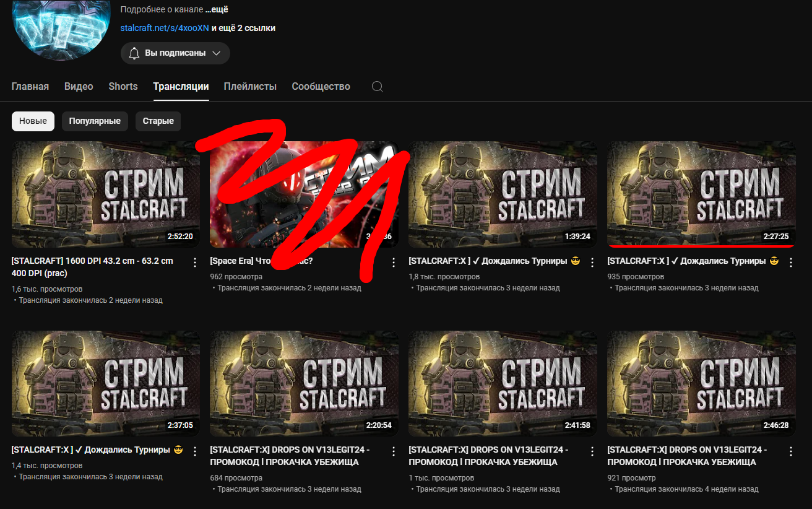Open 'DROPS ON V13LEGIT24' title with 1 тыс. просмотров

pyautogui.click(x=489, y=456)
